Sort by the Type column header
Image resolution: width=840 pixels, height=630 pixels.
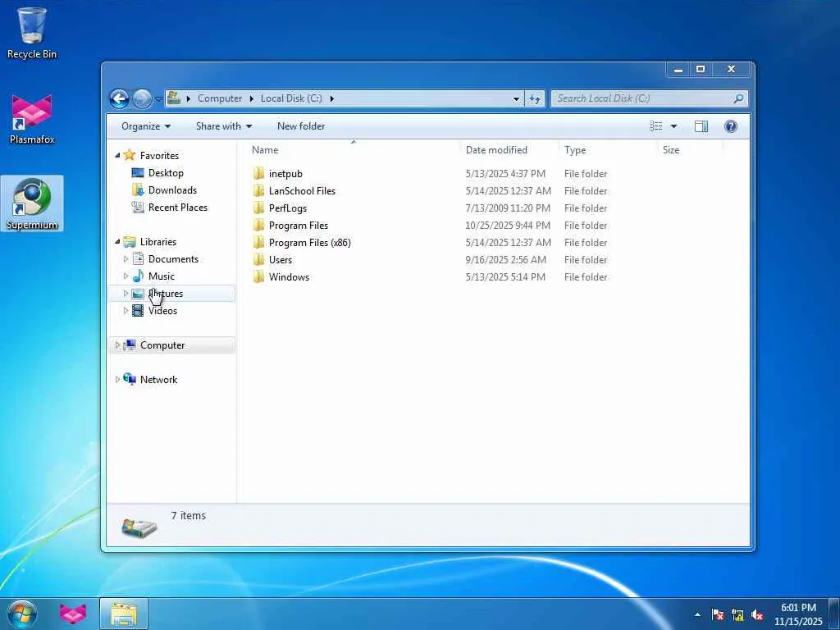click(x=574, y=150)
